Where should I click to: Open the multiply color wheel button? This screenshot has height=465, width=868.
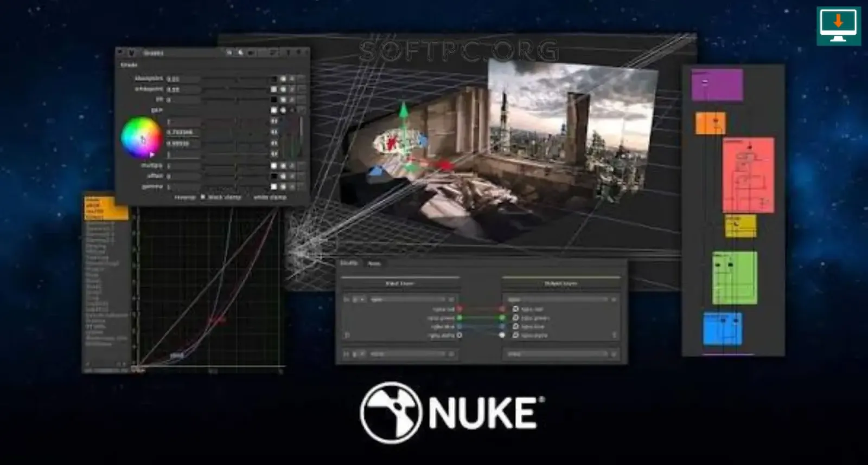283,166
